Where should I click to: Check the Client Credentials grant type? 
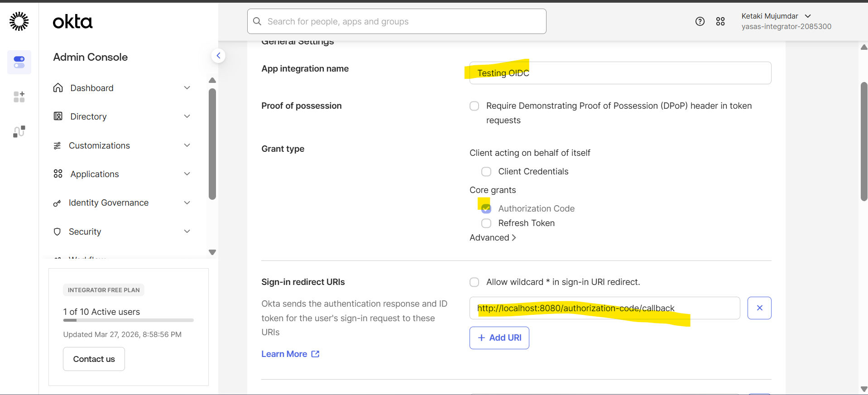pos(486,172)
